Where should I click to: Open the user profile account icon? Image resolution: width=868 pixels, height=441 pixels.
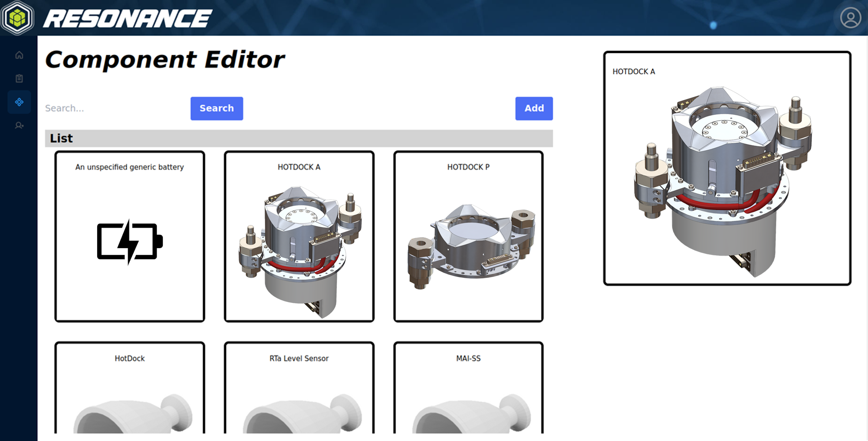(x=850, y=18)
